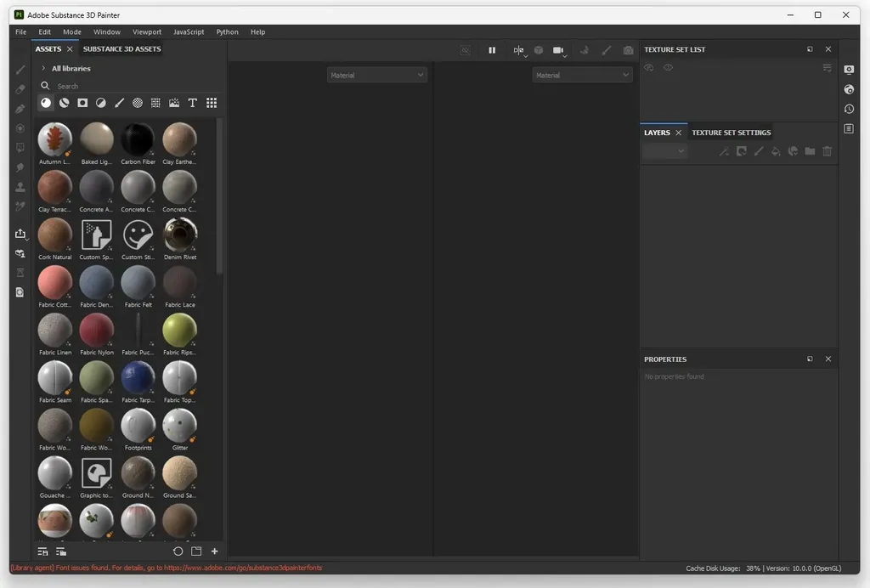This screenshot has width=870, height=588.
Task: Close the Layers tab
Action: pyautogui.click(x=678, y=133)
